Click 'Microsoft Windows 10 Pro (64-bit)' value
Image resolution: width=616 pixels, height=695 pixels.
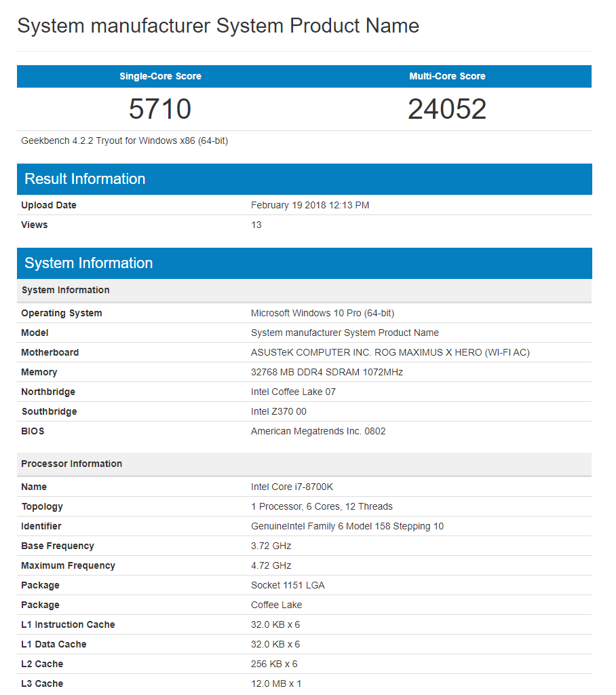click(323, 314)
